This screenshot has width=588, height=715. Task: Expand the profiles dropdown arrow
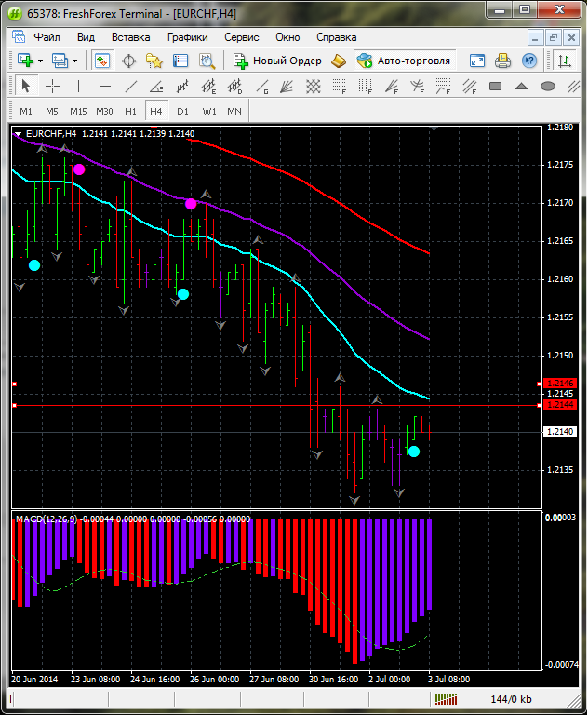(74, 61)
